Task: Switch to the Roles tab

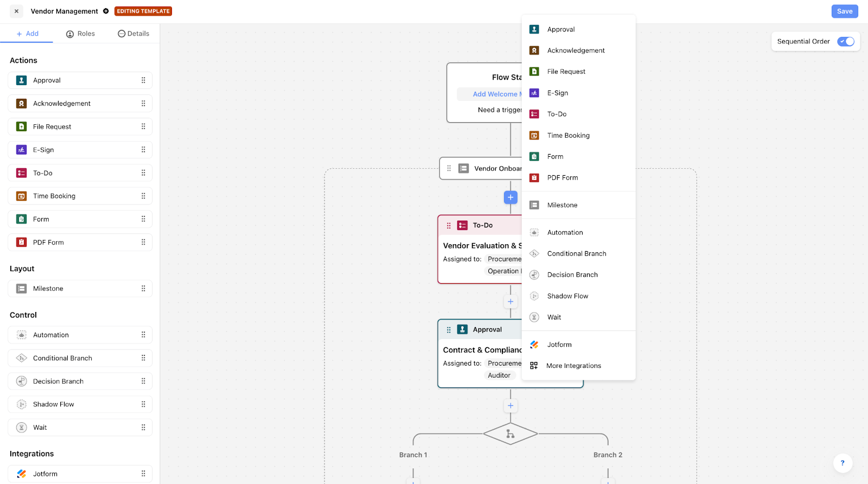Action: (x=80, y=34)
